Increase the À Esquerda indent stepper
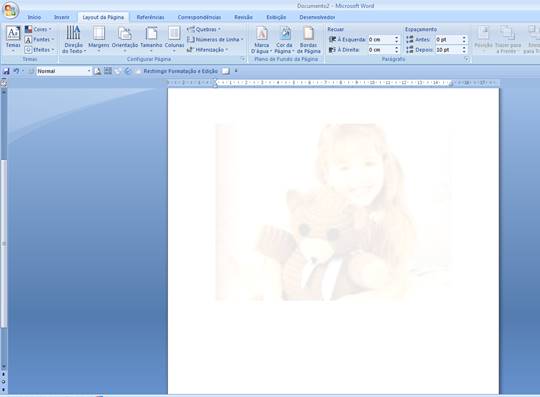 click(x=397, y=38)
